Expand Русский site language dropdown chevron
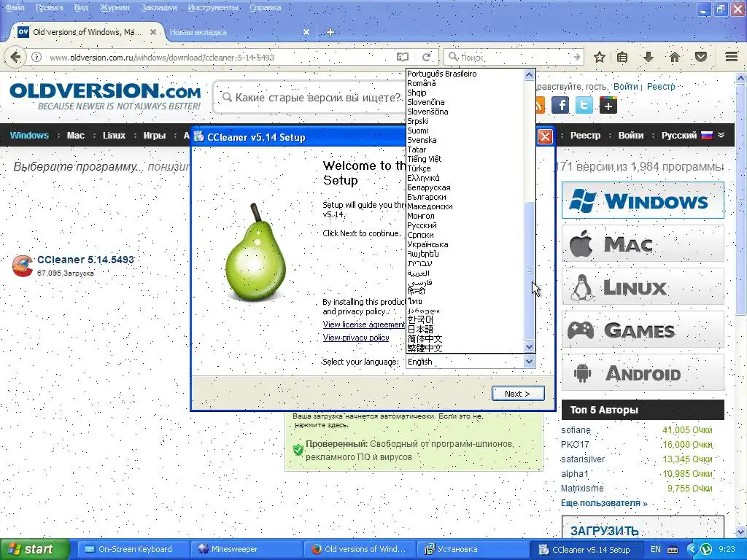The height and width of the screenshot is (560, 747). (721, 135)
